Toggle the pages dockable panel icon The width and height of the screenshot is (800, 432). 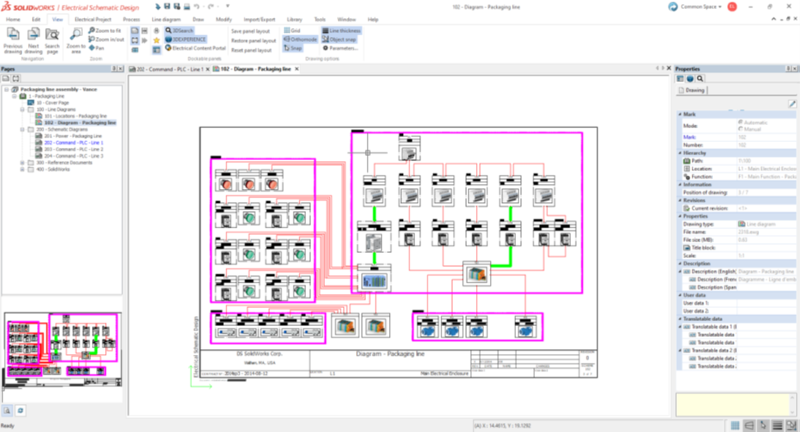pyautogui.click(x=135, y=31)
